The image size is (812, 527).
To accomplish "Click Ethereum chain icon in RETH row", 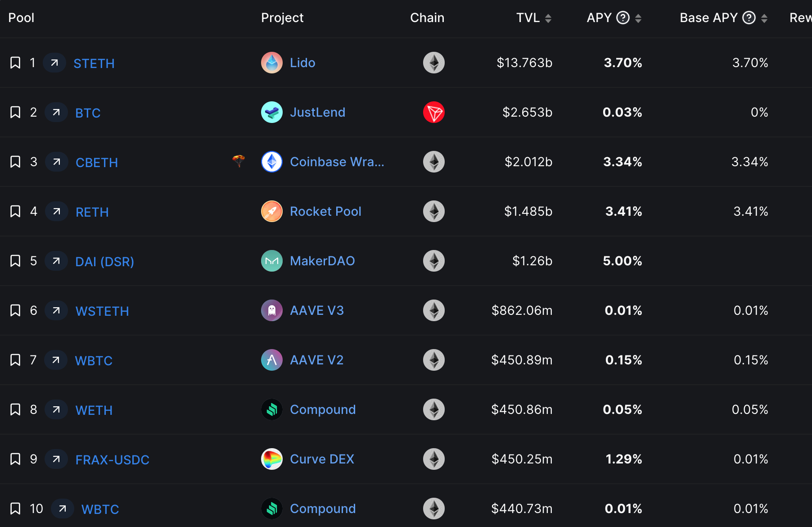I will [x=434, y=211].
